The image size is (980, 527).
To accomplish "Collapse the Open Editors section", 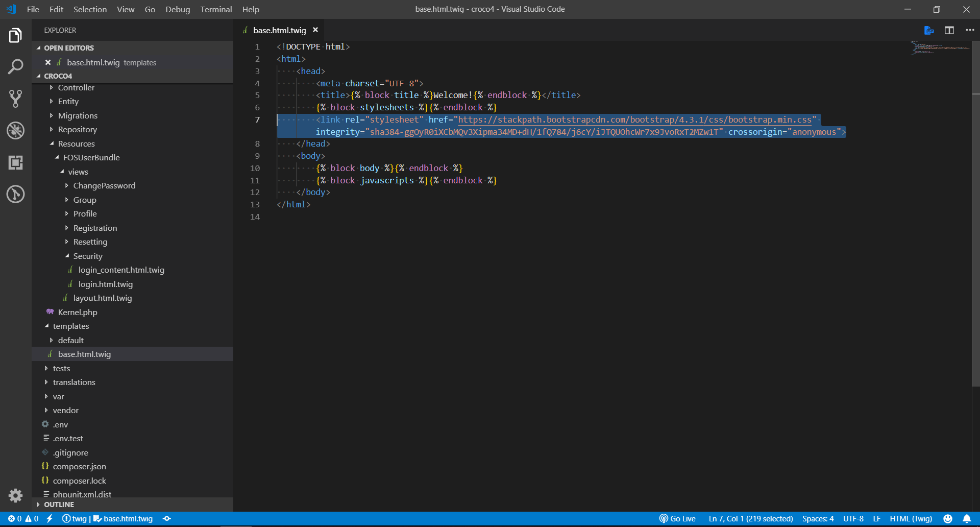I will tap(39, 48).
